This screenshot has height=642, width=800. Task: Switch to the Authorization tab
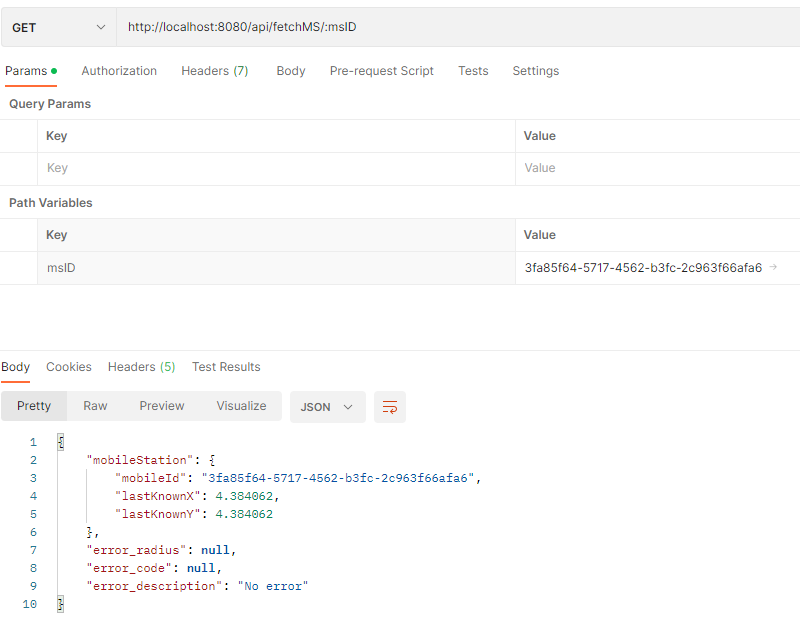pyautogui.click(x=119, y=71)
